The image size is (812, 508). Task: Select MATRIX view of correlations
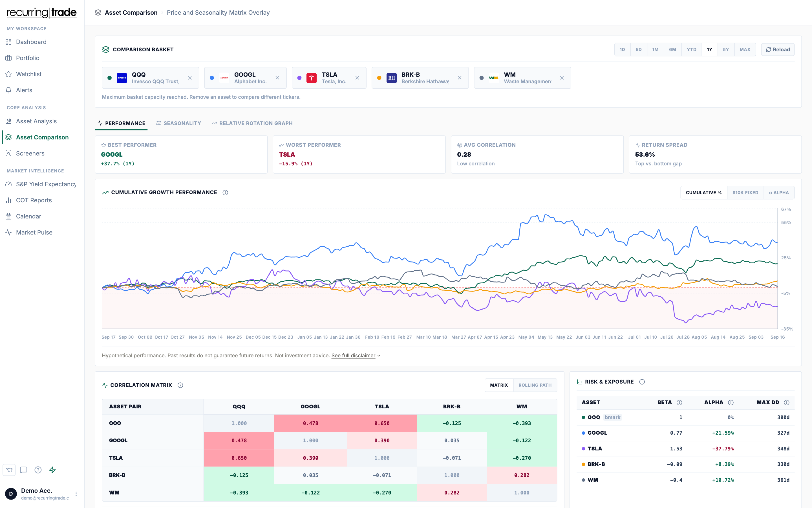[x=499, y=385]
